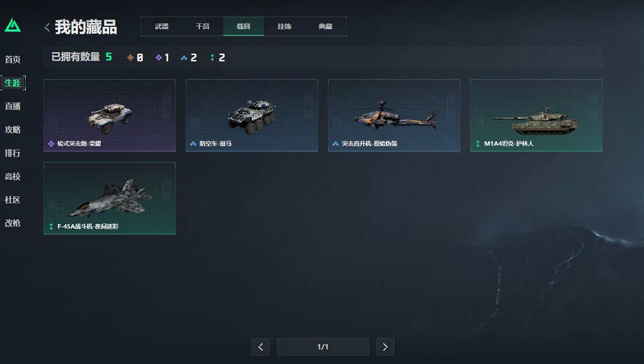644x364 pixels.
Task: Select the M1A4坦克-护林人 tank card
Action: coord(536,115)
